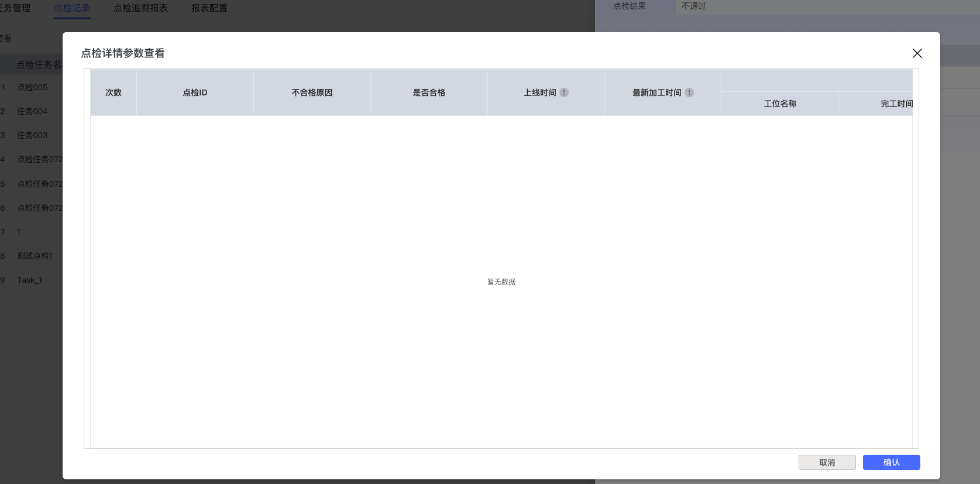This screenshot has height=484, width=980.
Task: Open the 报表配置 tab
Action: click(x=209, y=8)
